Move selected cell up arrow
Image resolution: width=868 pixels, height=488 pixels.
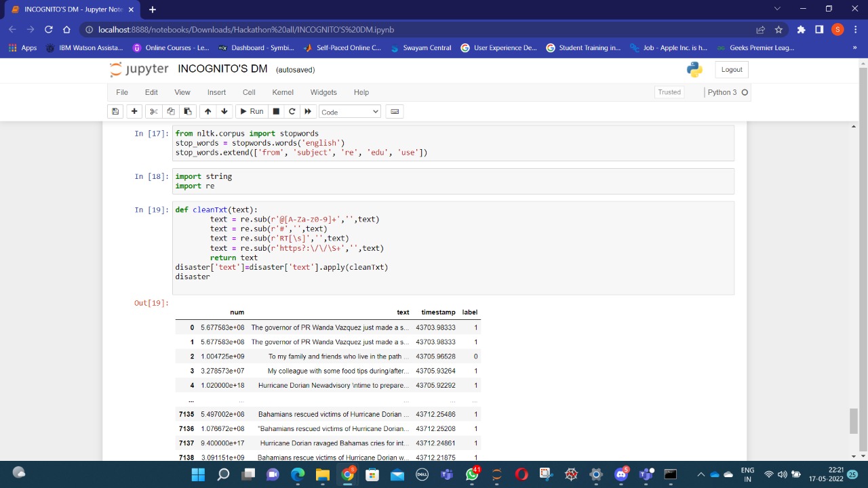pyautogui.click(x=208, y=111)
